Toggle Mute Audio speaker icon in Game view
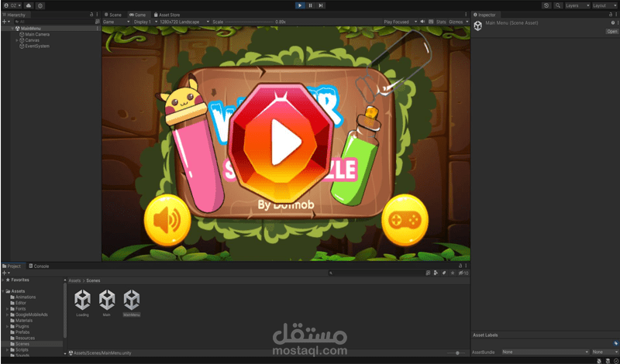 [422, 22]
